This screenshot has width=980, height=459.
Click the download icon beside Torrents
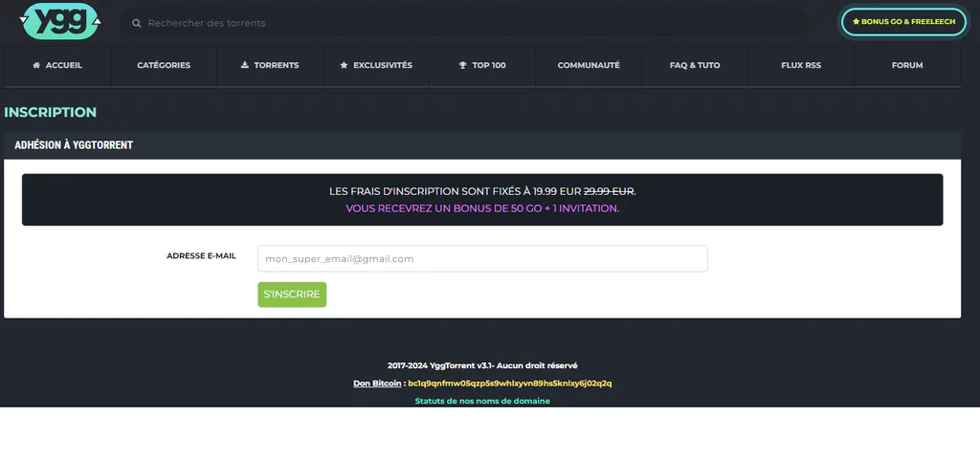(x=244, y=65)
